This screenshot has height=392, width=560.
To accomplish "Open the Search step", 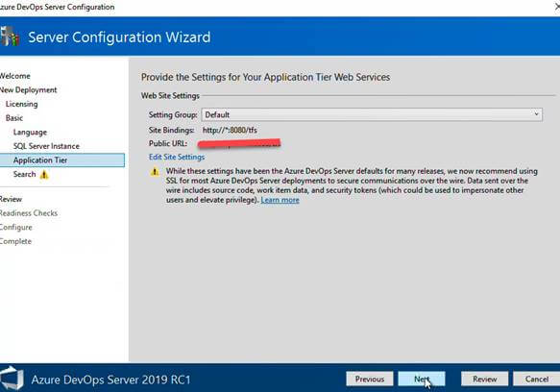I will coord(24,174).
